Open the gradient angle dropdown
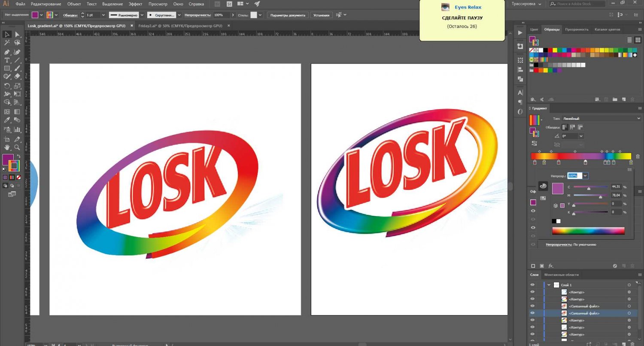The width and height of the screenshot is (644, 346). [x=581, y=136]
